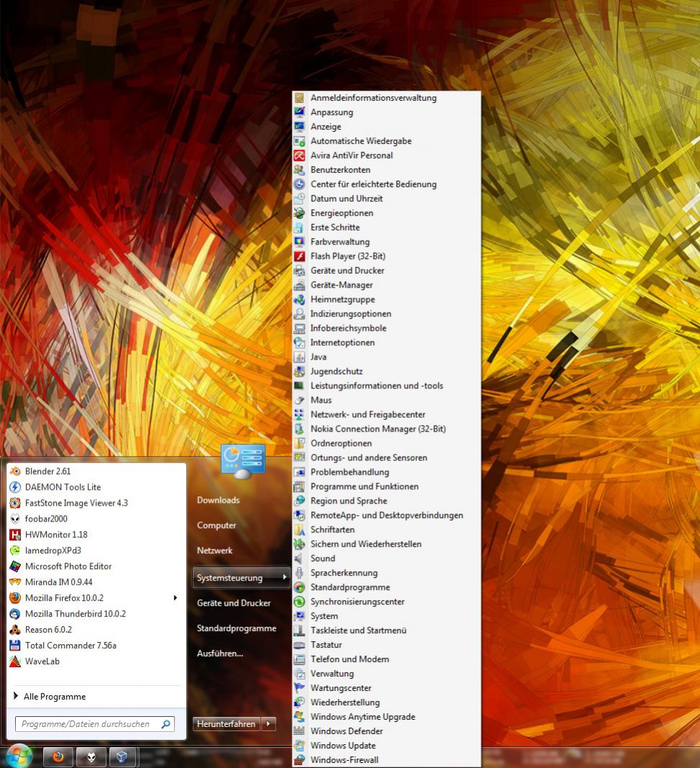The width and height of the screenshot is (700, 768).
Task: Click the magnifier icon in search box
Action: (x=166, y=724)
